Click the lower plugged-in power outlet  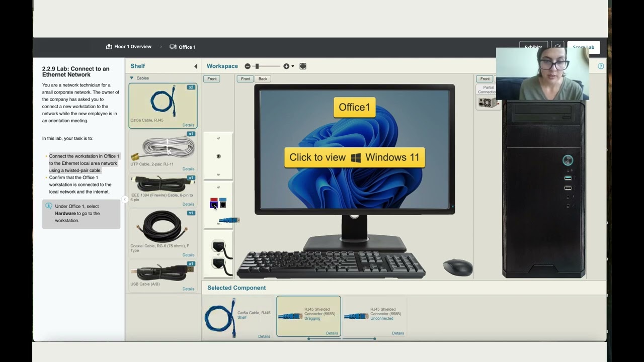point(219,264)
